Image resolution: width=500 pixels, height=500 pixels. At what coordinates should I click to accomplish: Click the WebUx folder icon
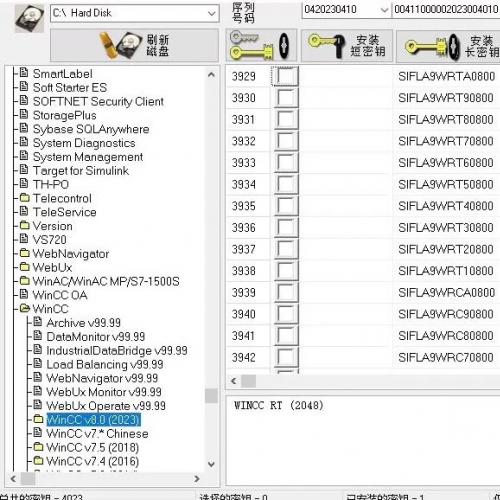[x=24, y=267]
